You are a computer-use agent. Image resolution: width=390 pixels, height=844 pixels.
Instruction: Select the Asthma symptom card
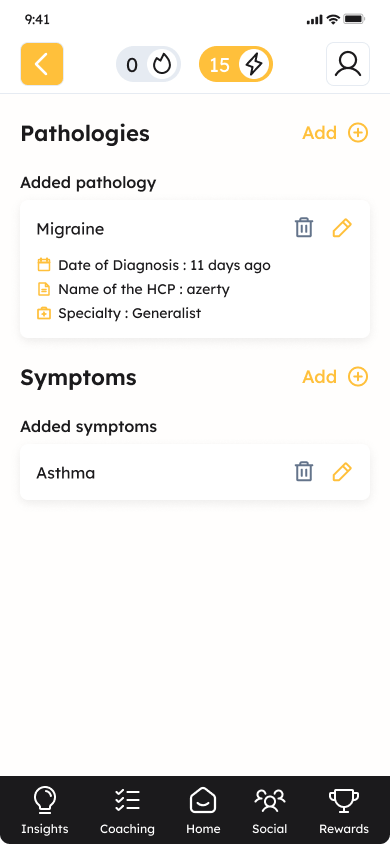pos(195,472)
